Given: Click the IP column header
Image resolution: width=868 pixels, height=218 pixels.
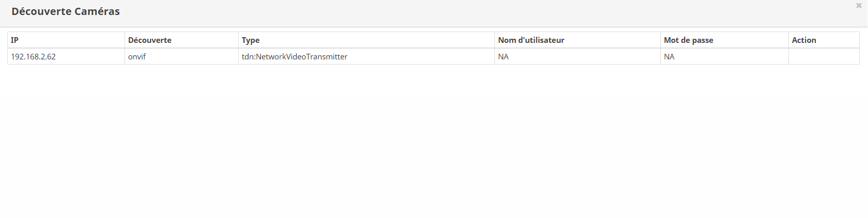Looking at the screenshot, I should tap(14, 40).
